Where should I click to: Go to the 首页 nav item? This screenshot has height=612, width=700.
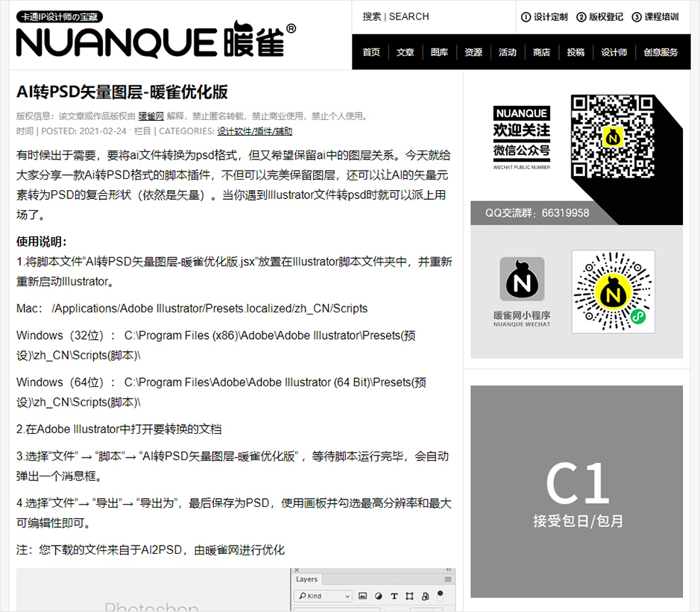tap(371, 52)
